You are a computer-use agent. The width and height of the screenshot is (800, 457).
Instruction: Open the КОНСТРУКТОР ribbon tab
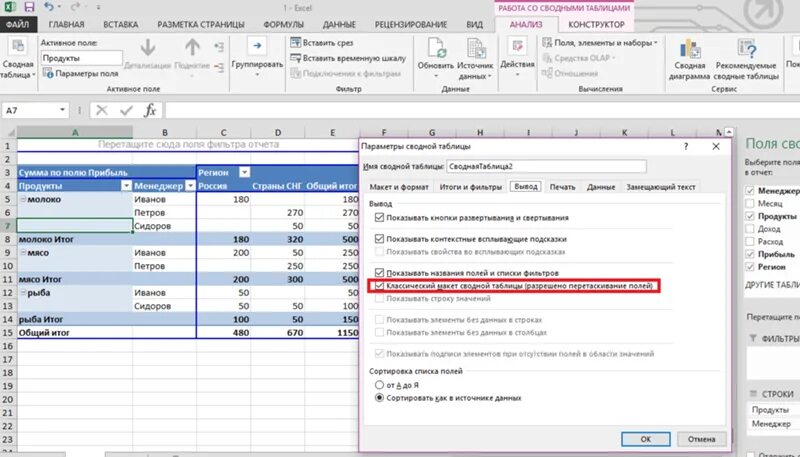pos(596,24)
